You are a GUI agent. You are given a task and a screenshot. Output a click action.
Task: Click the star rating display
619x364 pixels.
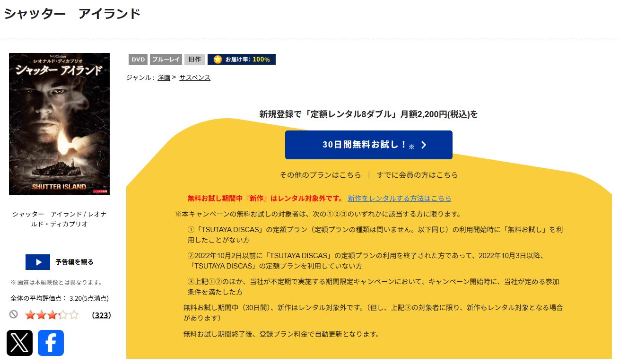point(52,315)
